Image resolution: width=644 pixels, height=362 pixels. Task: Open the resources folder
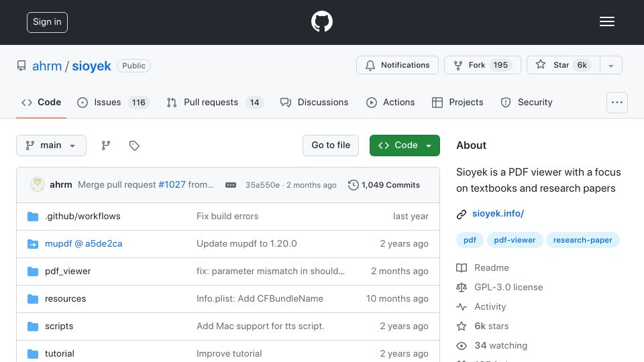(x=65, y=299)
